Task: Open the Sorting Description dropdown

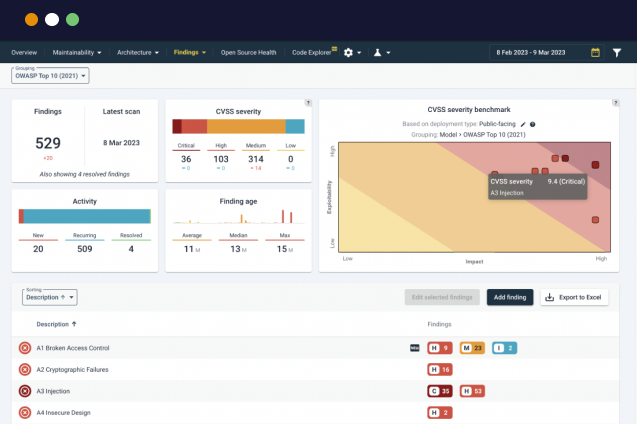Action: pos(50,297)
